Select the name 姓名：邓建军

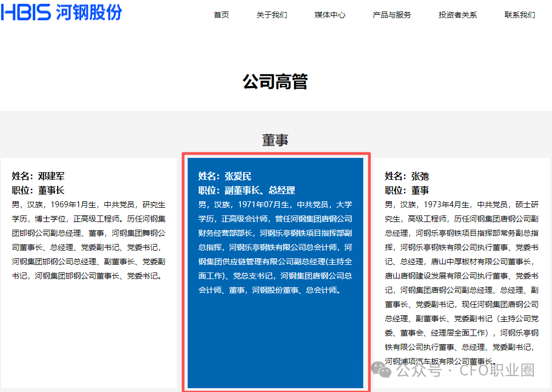tap(38, 176)
